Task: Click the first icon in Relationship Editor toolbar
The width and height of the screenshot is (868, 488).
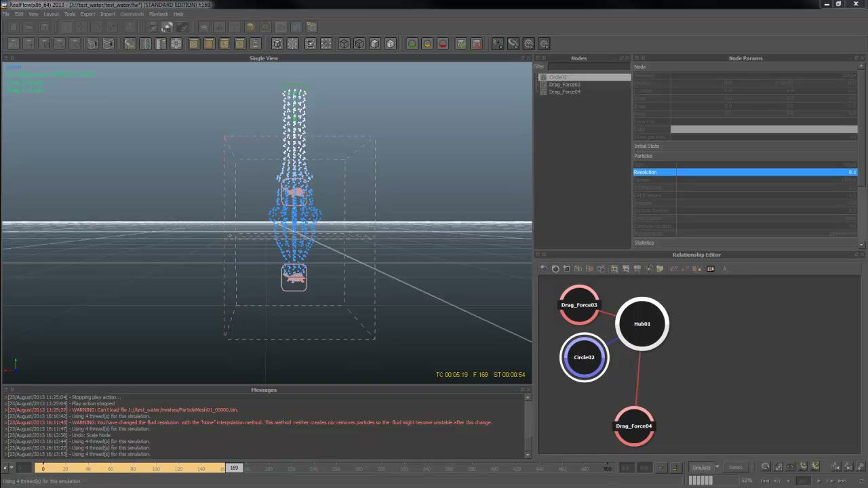Action: click(544, 269)
